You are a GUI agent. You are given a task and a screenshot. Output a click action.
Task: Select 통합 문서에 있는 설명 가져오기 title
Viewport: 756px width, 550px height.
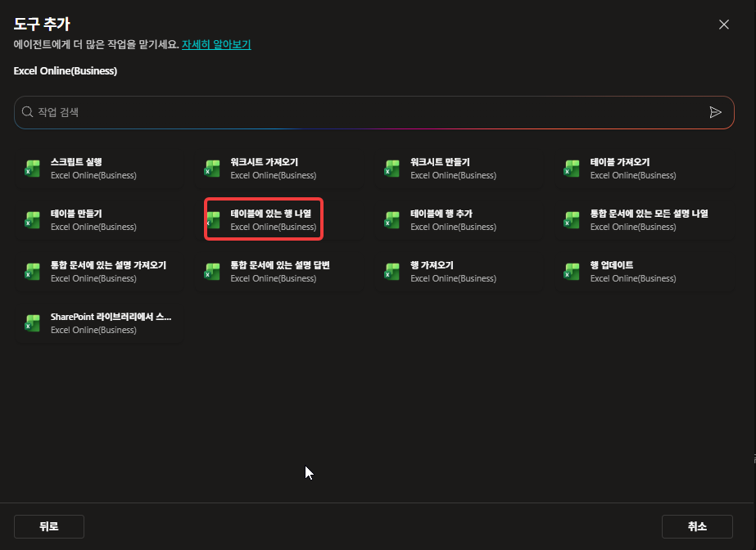click(x=108, y=265)
